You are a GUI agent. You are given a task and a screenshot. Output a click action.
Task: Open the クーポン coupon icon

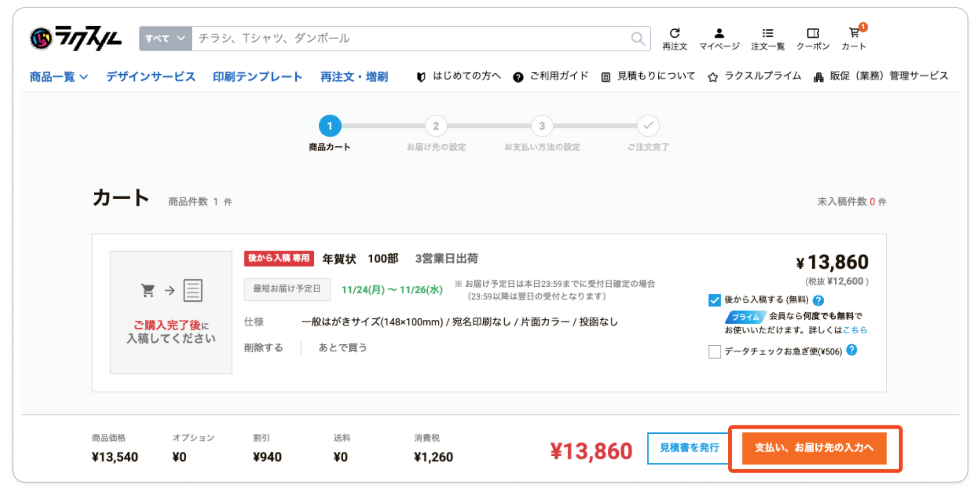tap(813, 38)
